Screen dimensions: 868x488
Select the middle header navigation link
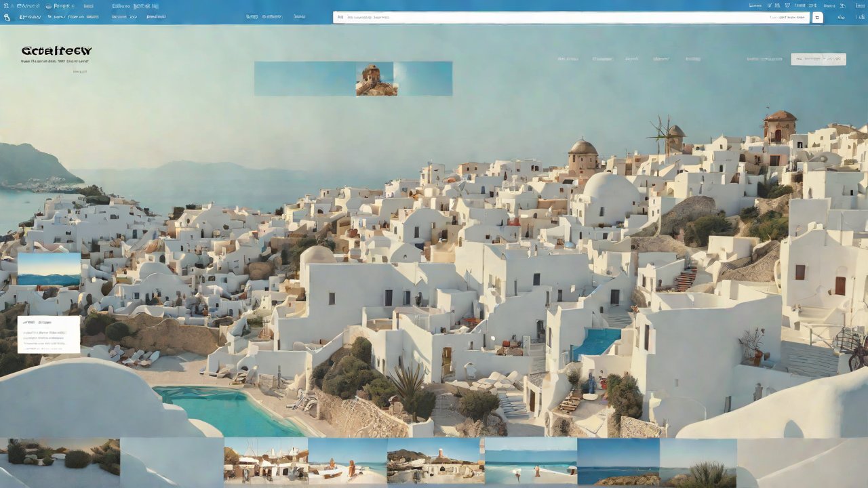pos(631,59)
